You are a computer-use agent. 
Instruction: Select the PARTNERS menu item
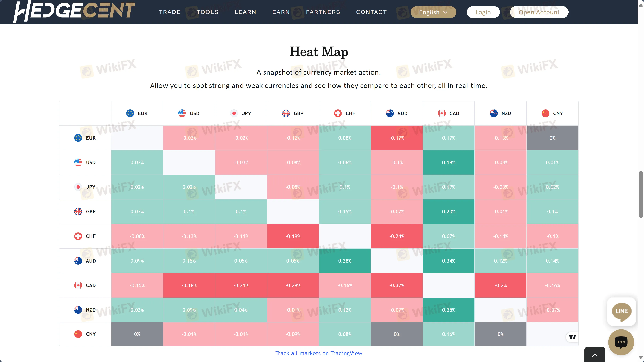click(323, 12)
